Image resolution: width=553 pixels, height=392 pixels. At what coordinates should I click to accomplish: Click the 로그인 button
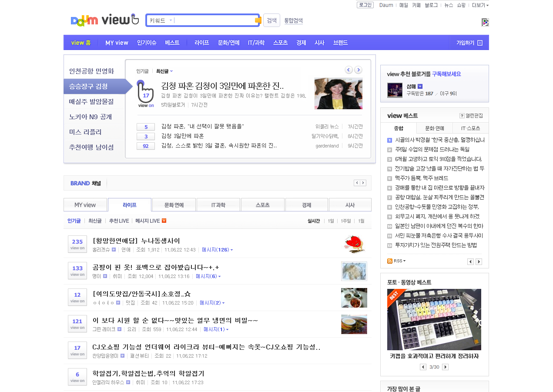coord(365,5)
